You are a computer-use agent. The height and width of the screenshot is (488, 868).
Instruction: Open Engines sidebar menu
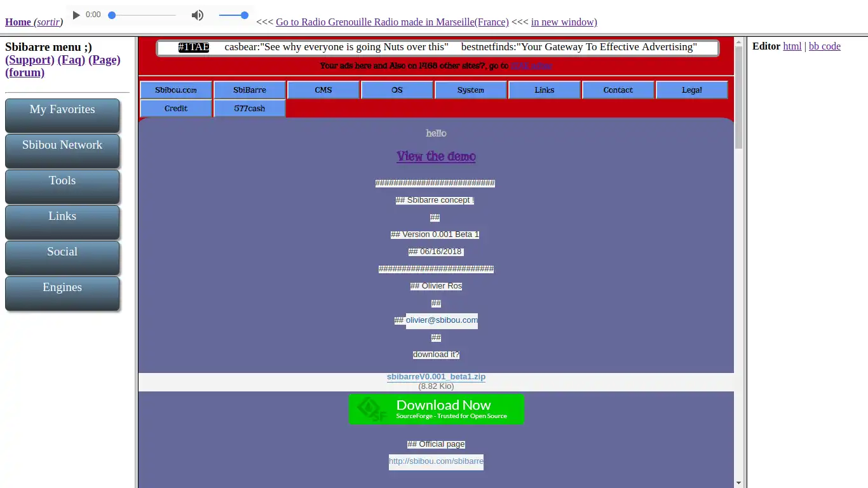click(62, 294)
